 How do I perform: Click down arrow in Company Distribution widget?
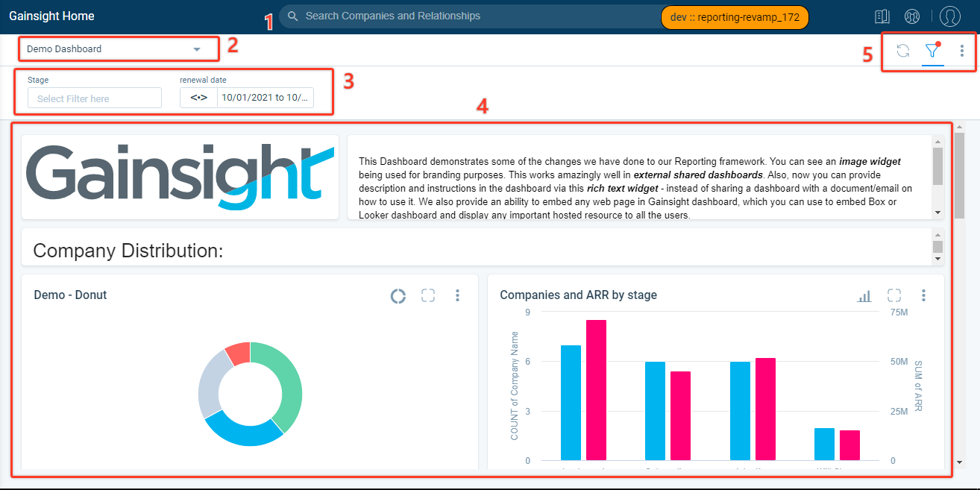coord(938,259)
